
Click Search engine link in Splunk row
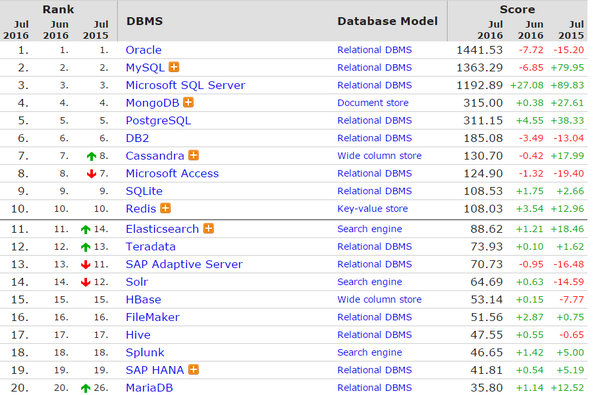(x=370, y=352)
